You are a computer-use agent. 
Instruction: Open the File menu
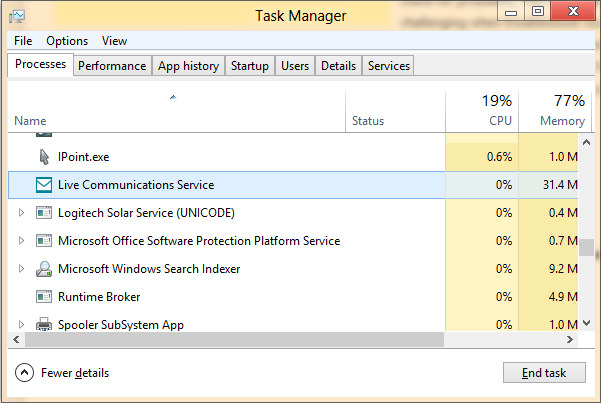point(23,41)
